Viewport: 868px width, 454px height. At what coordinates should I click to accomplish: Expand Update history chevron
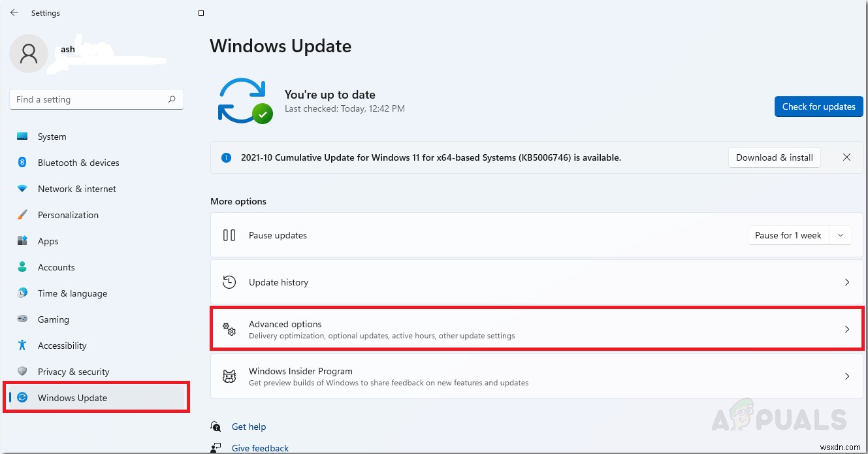(847, 282)
